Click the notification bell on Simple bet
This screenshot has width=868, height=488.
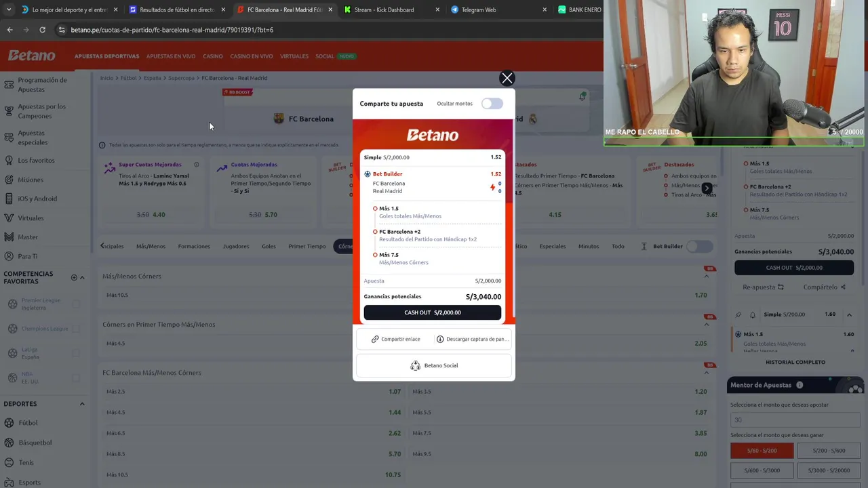[752, 315]
